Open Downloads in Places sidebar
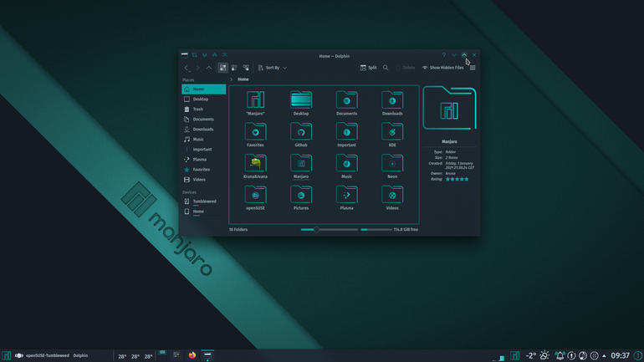 pyautogui.click(x=204, y=130)
